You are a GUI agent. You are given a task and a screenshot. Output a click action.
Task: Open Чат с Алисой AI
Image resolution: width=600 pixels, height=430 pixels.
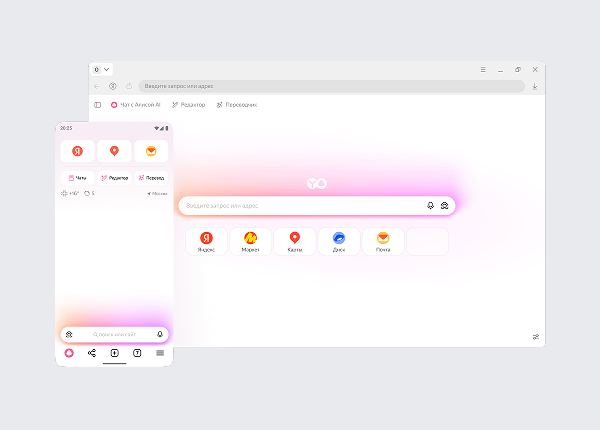pos(135,105)
